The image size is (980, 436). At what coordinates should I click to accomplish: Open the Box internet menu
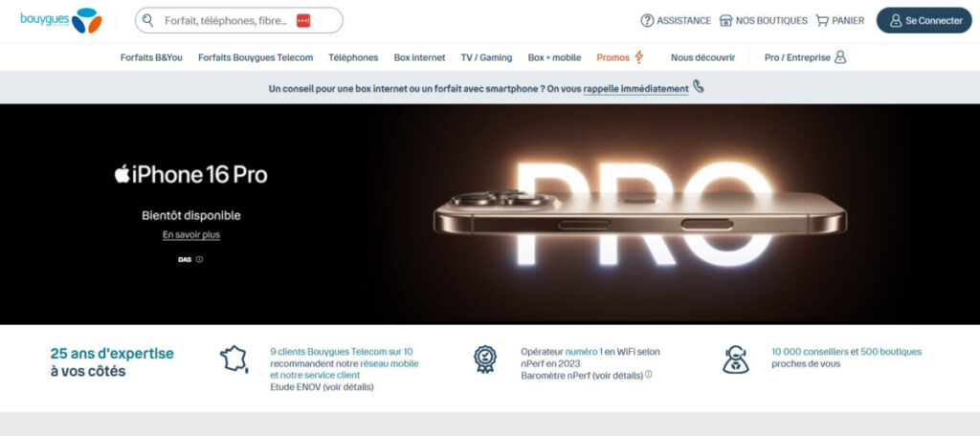pyautogui.click(x=419, y=57)
